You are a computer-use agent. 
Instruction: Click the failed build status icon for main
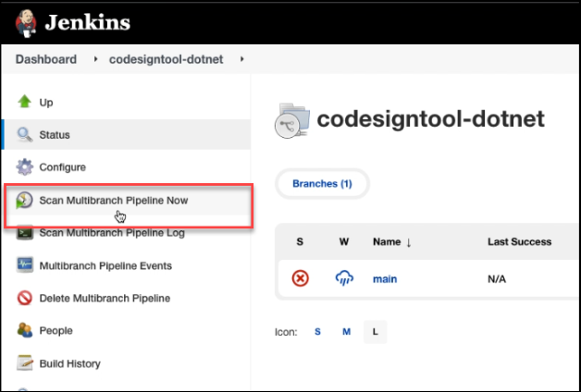300,277
